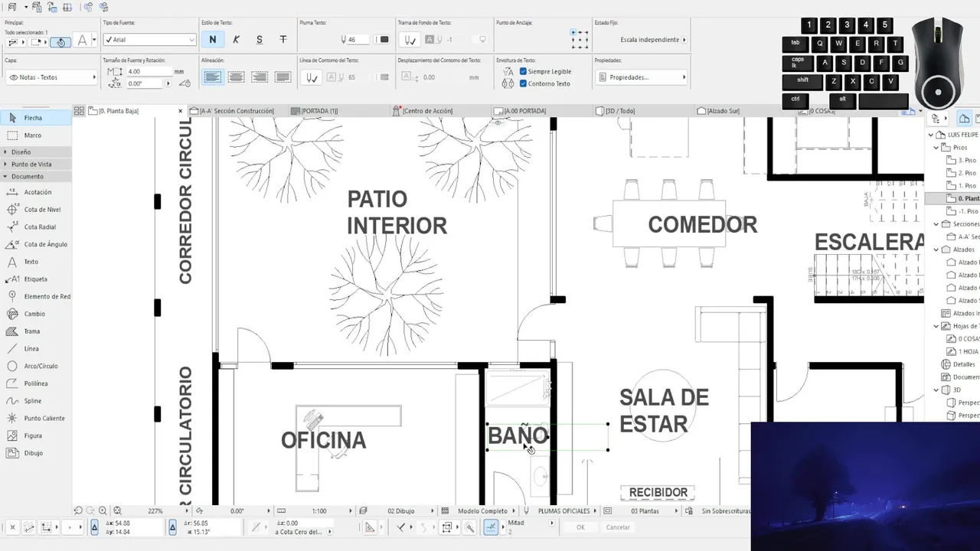The width and height of the screenshot is (980, 551).
Task: Click the Cancelar button
Action: pos(618,527)
